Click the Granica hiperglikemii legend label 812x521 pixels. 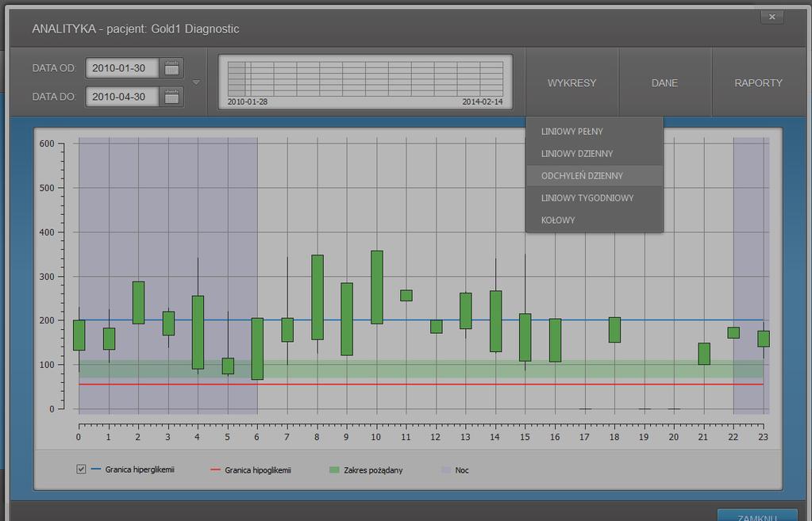coord(140,469)
